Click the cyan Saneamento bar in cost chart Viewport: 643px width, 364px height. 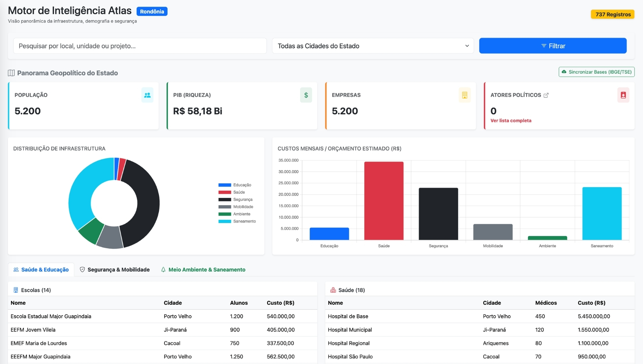602,213
